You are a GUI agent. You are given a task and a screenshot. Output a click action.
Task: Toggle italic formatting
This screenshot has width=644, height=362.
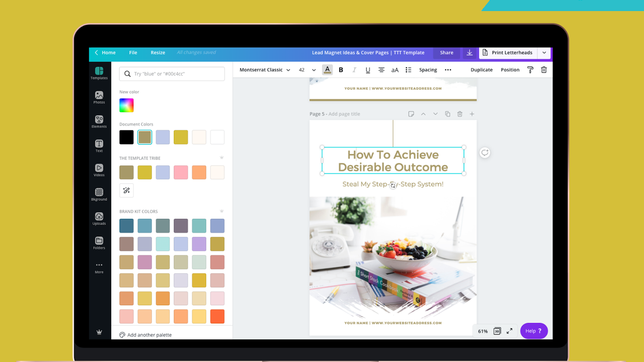354,70
